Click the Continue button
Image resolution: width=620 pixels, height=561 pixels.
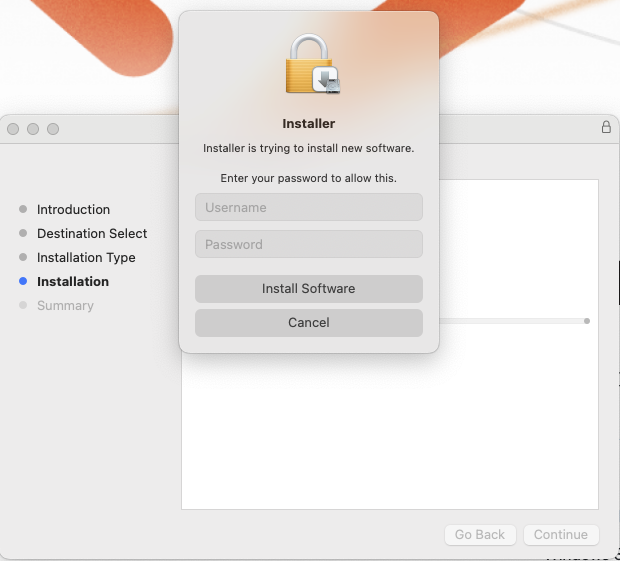coord(561,535)
